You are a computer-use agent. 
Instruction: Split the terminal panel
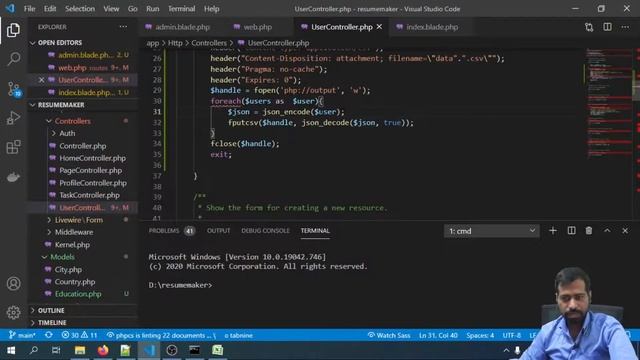coord(571,231)
